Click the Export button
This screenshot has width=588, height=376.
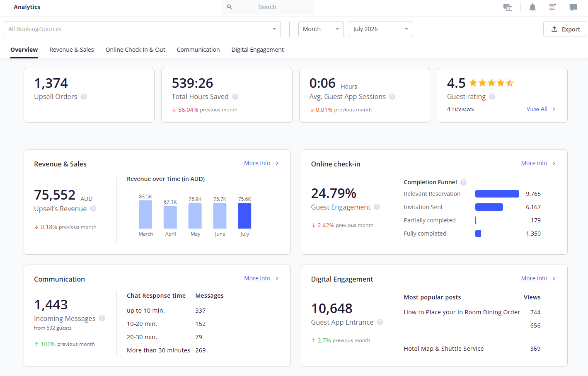point(565,29)
